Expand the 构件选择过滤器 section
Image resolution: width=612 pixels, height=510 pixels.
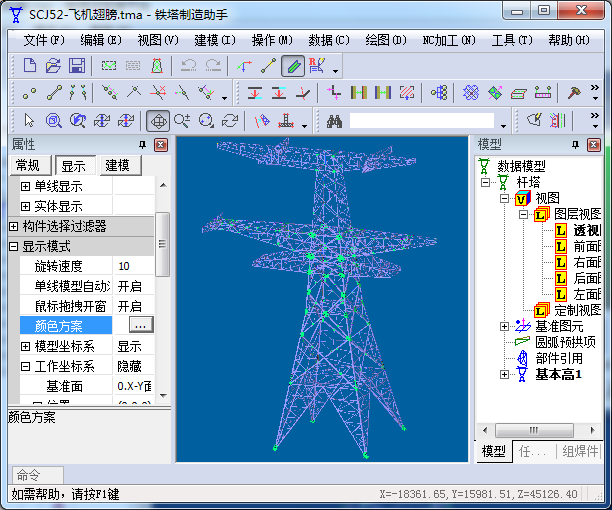point(14,226)
